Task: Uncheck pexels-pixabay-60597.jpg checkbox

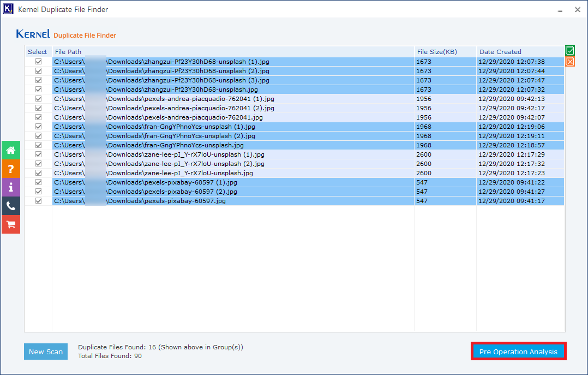Action: [38, 201]
